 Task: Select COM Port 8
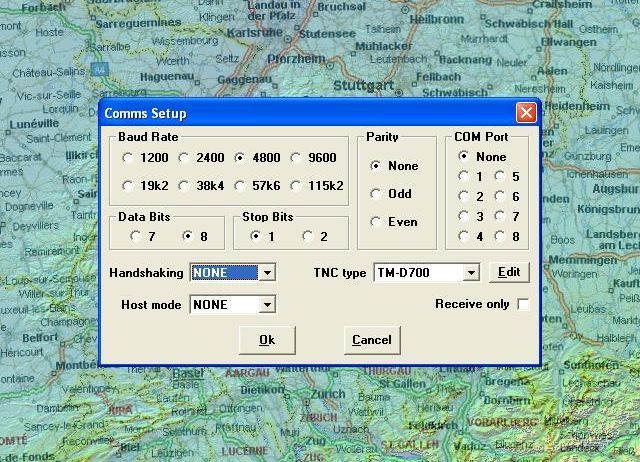[499, 237]
